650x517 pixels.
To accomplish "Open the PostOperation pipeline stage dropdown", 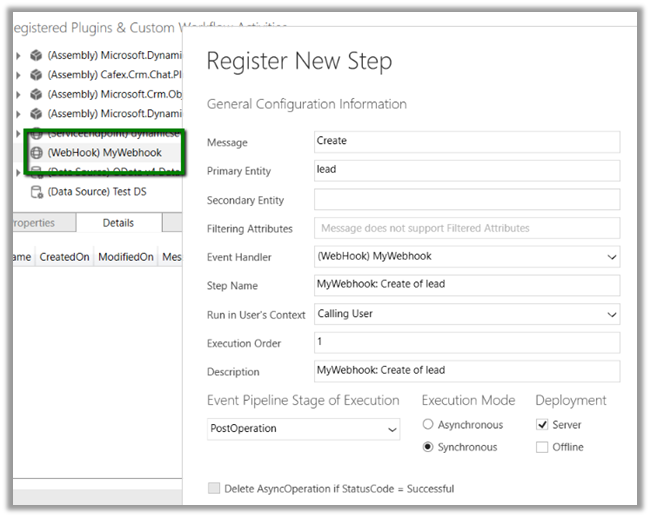I will (391, 429).
